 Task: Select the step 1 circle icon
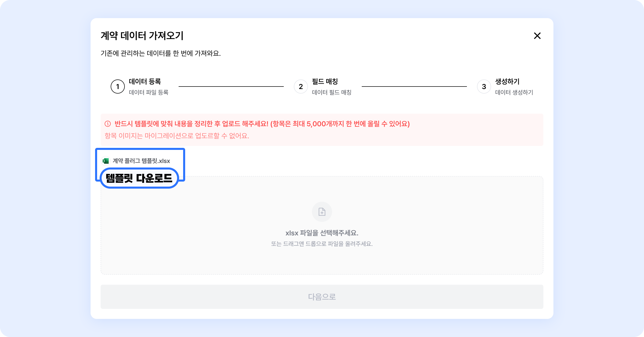tap(117, 87)
